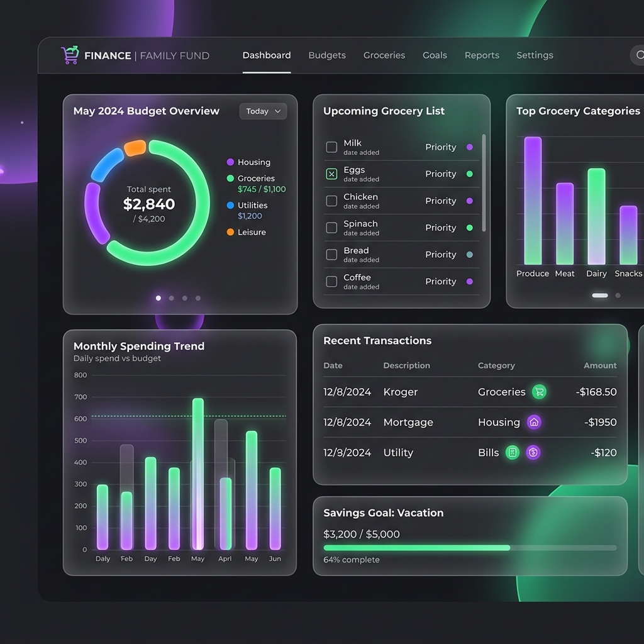Screen dimensions: 644x644
Task: Click the $3,200 / $5,000 savings text
Action: click(x=362, y=534)
